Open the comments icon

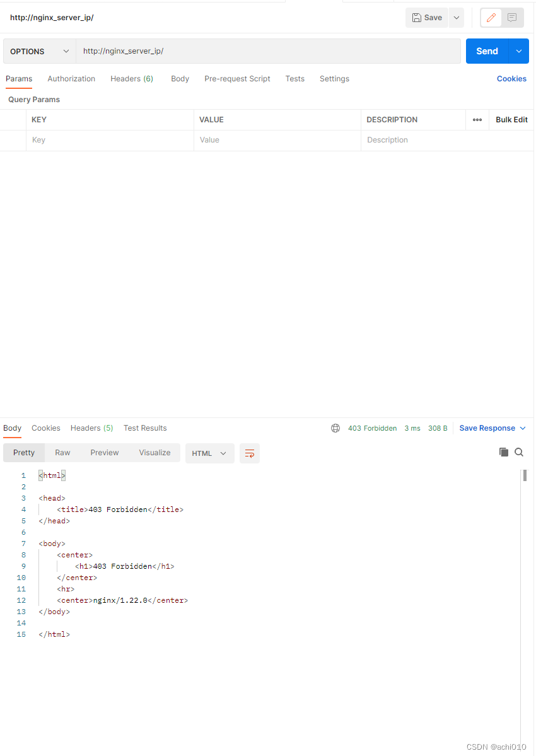[512, 18]
